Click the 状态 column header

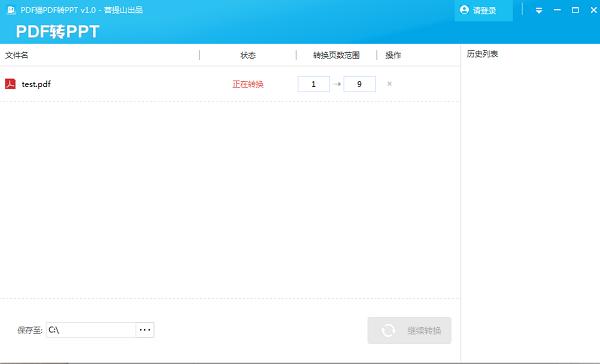248,55
